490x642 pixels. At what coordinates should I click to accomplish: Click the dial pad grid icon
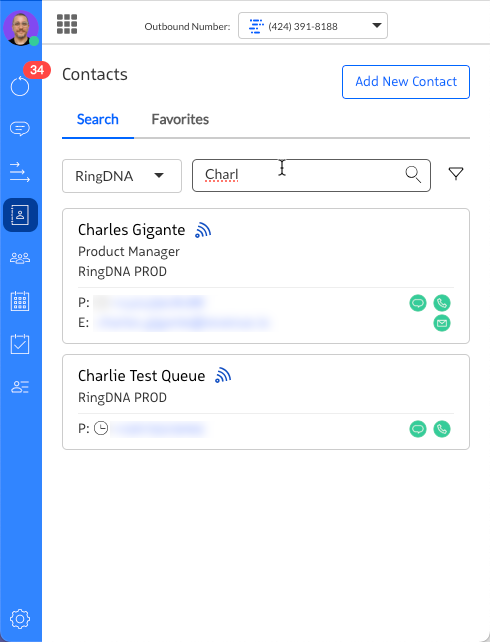67,24
